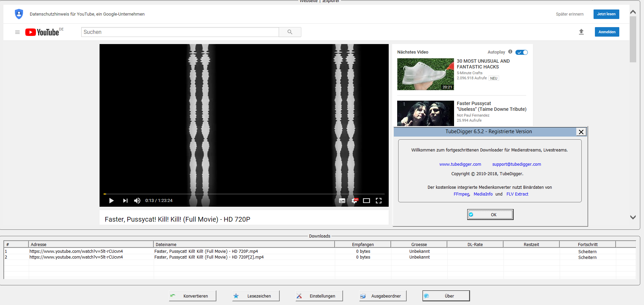This screenshot has height=305, width=644.
Task: Open the MediaInfo link
Action: pyautogui.click(x=483, y=194)
